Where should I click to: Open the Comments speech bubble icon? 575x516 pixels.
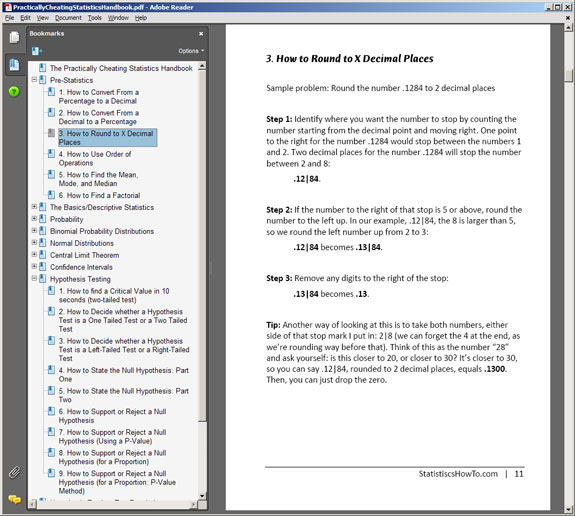[14, 499]
